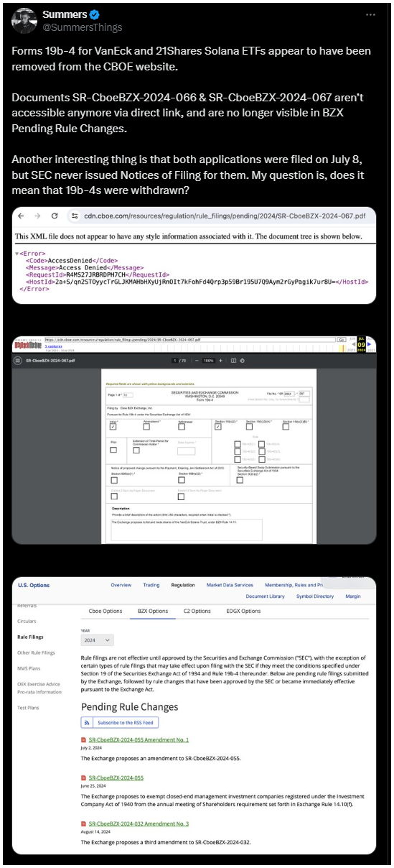Open the Market Data Services nav item
This screenshot has width=394, height=868.
tap(230, 585)
